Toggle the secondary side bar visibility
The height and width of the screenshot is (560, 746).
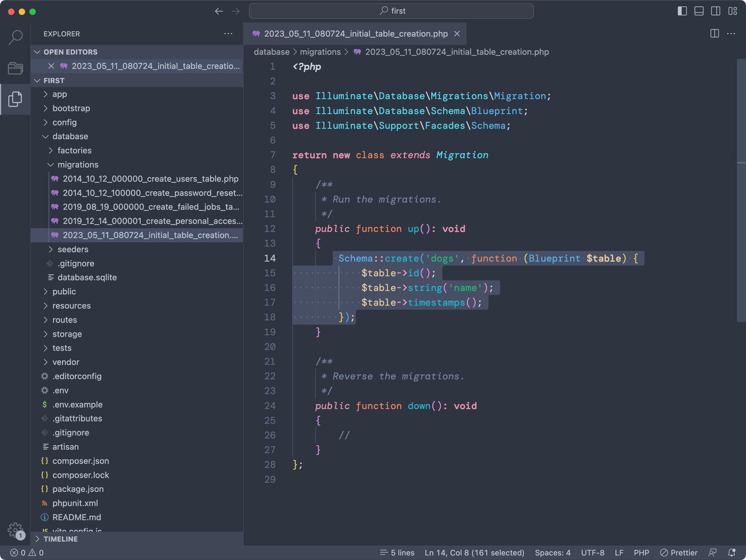(x=716, y=11)
